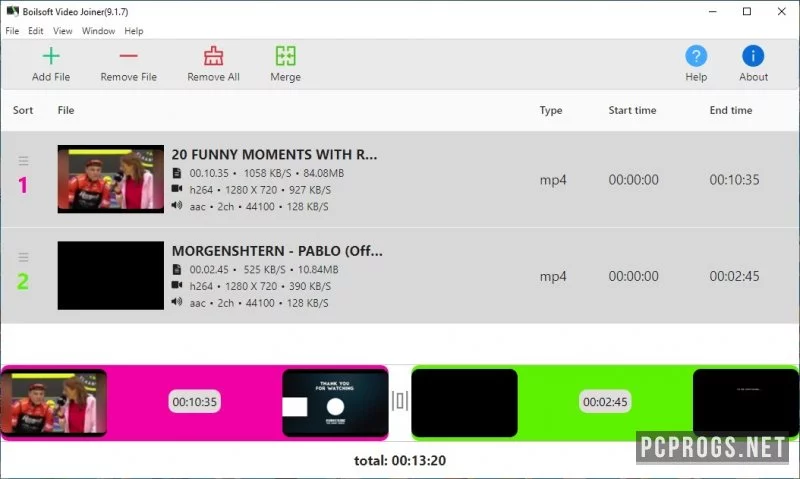Click the 10.84MB file size text
Viewport: 800px width, 479px height.
click(x=318, y=270)
